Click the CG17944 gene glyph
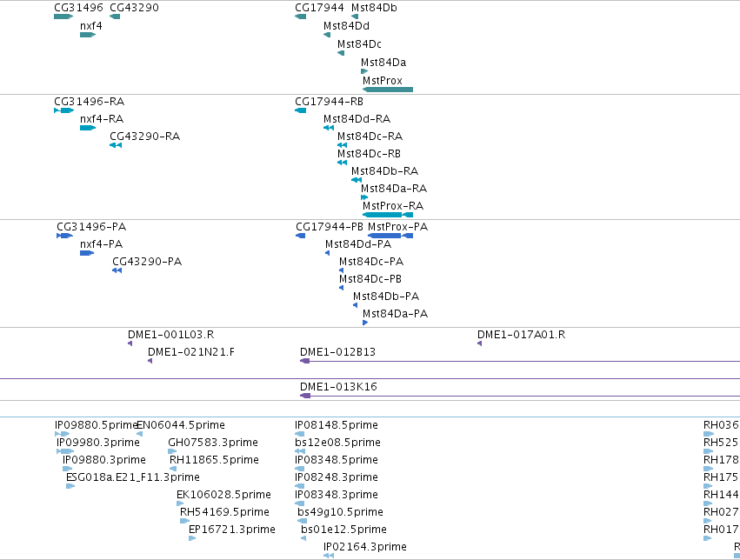The width and height of the screenshot is (740, 560). tap(300, 17)
